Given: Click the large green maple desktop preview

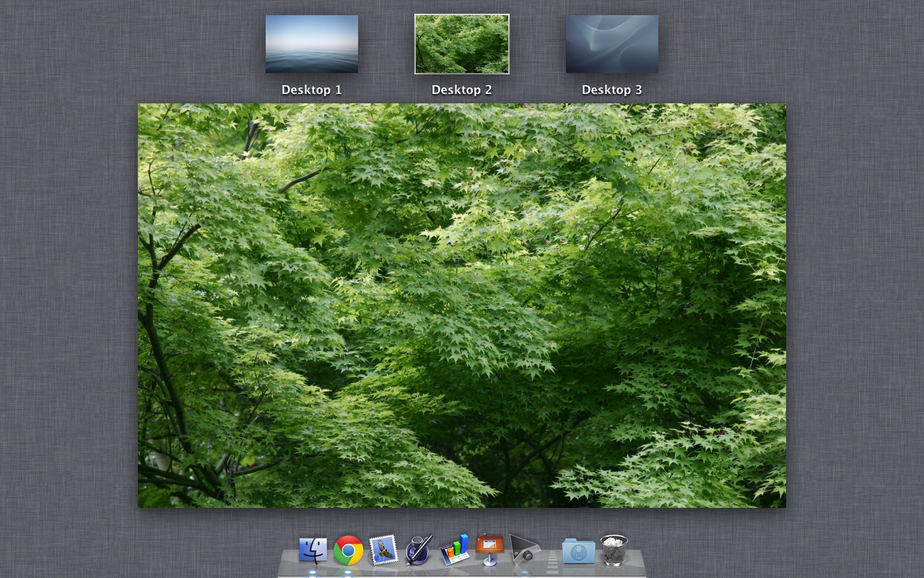Looking at the screenshot, I should point(462,306).
